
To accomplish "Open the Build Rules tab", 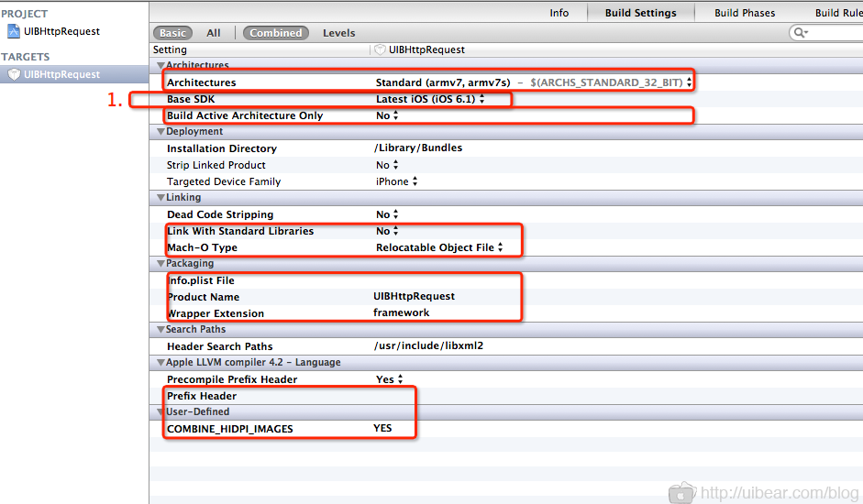I will click(x=838, y=13).
